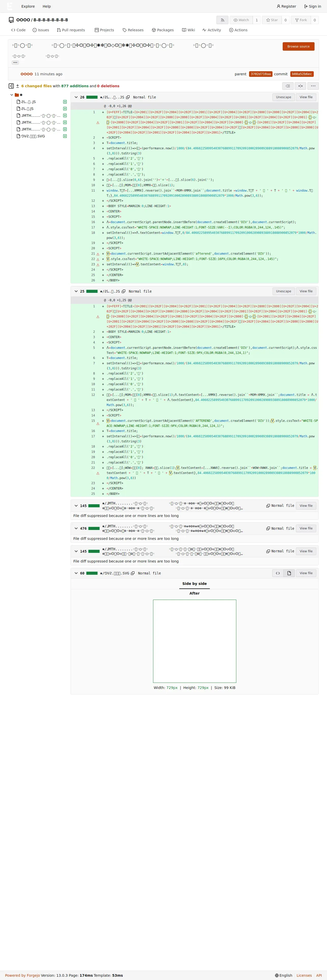Copy path of the SVG file

pyautogui.click(x=133, y=573)
